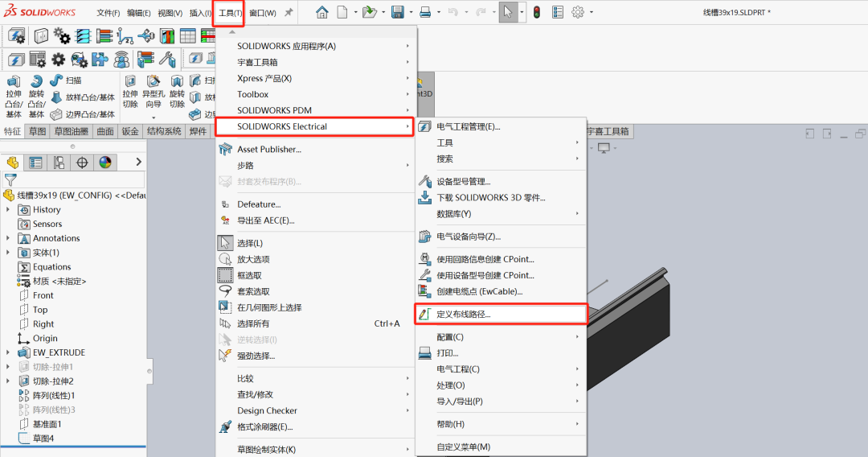868x457 pixels.
Task: Click the feature tree filter funnel icon
Action: coord(10,179)
